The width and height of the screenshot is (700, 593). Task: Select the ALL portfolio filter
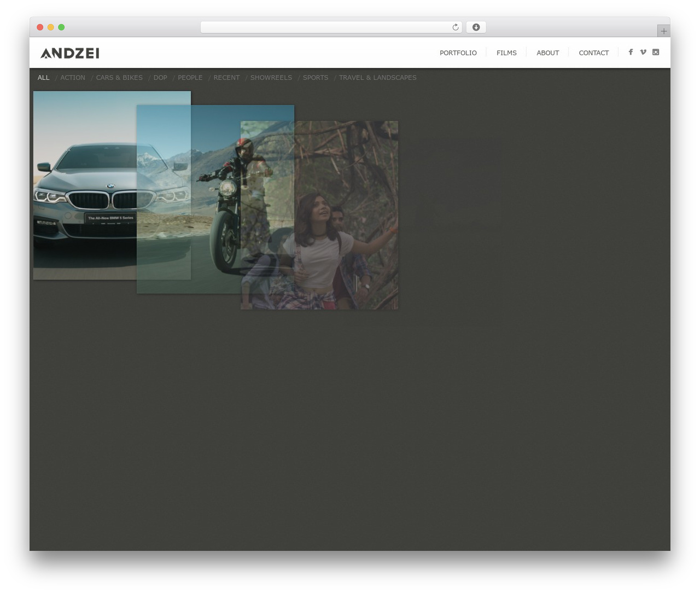(x=44, y=78)
